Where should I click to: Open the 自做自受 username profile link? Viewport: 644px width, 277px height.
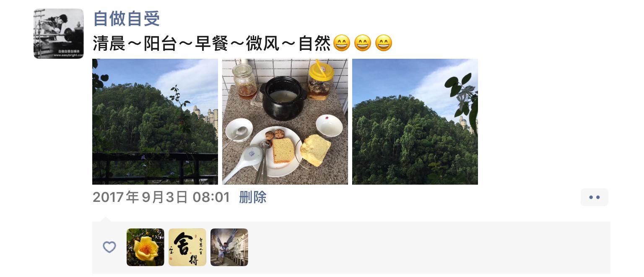point(127,18)
